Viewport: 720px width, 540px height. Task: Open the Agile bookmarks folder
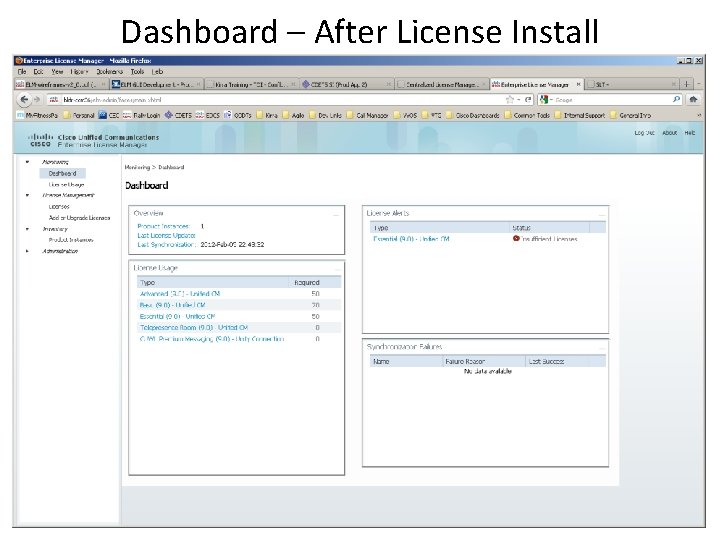293,115
